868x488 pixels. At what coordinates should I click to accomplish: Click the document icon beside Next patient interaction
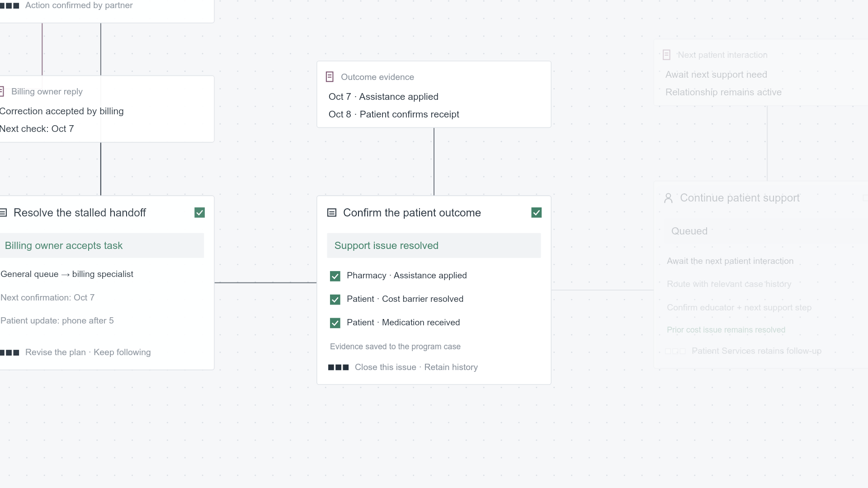click(x=666, y=55)
